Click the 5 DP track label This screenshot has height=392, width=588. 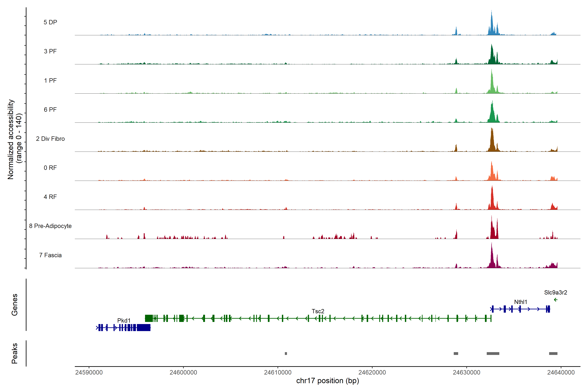(x=50, y=22)
